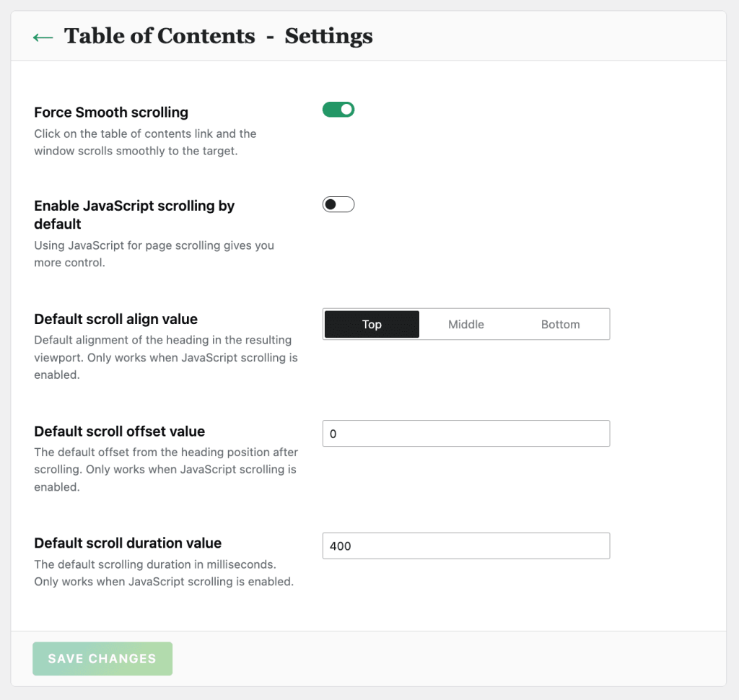Click the Table of Contents Settings heading

pos(218,36)
